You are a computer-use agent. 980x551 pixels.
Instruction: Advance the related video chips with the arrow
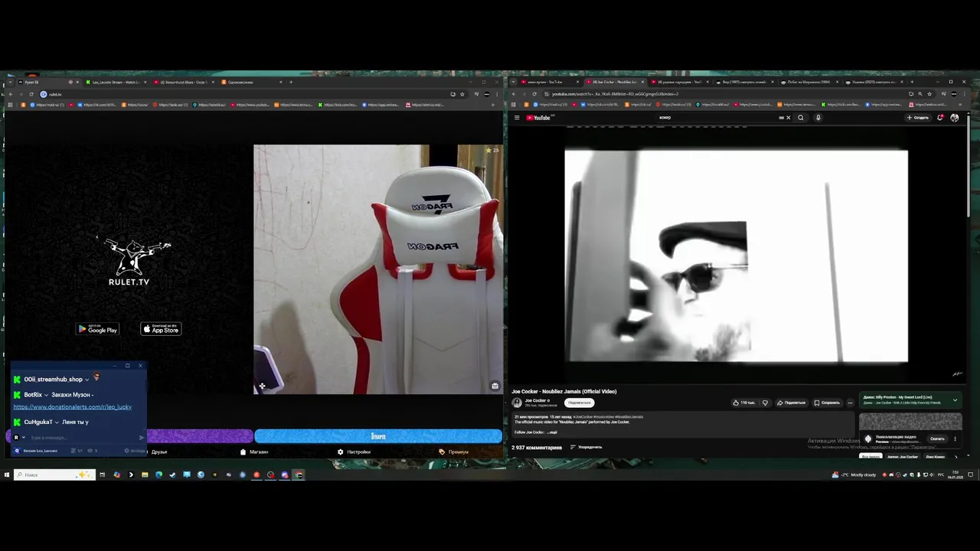[955, 457]
